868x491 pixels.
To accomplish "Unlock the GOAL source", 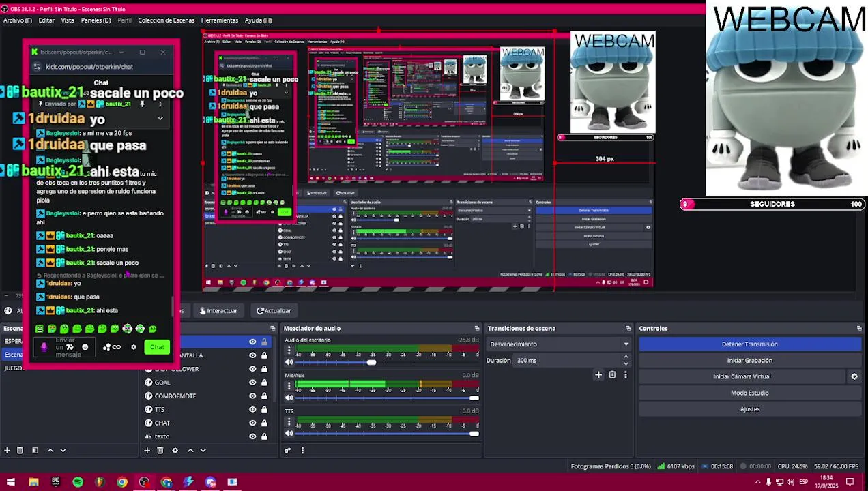I will [x=264, y=383].
